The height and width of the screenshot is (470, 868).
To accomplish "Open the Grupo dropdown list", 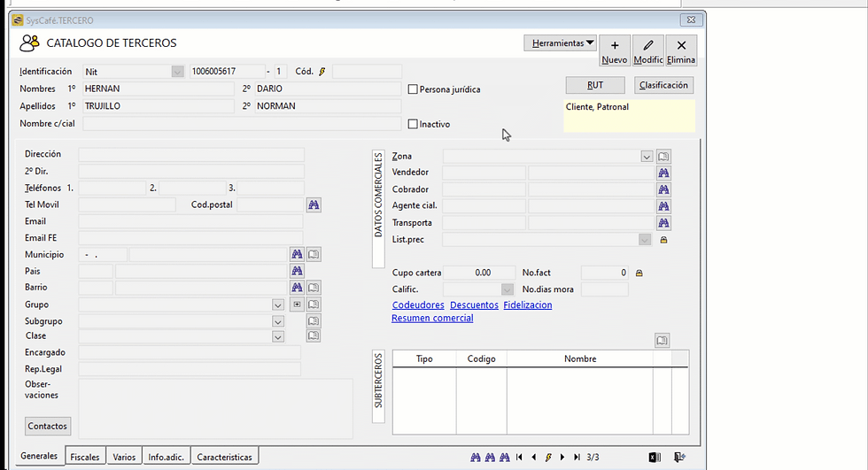I will pyautogui.click(x=278, y=304).
